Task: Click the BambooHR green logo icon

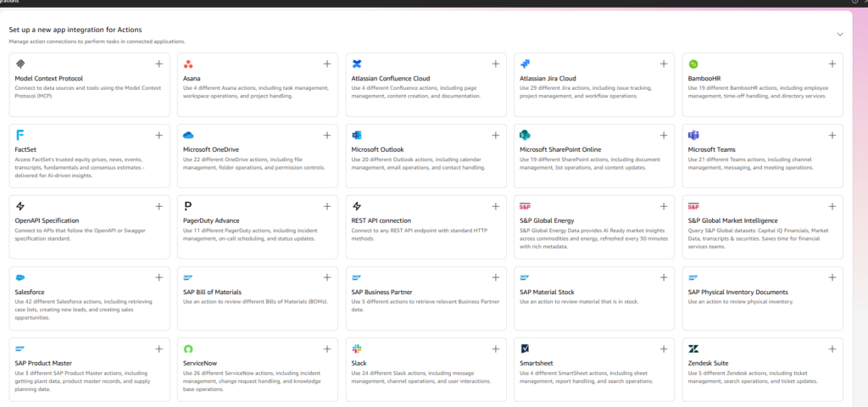Action: pos(693,64)
